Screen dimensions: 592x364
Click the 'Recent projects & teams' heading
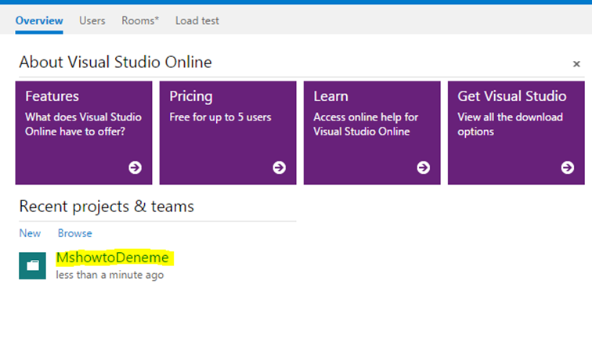(x=106, y=207)
